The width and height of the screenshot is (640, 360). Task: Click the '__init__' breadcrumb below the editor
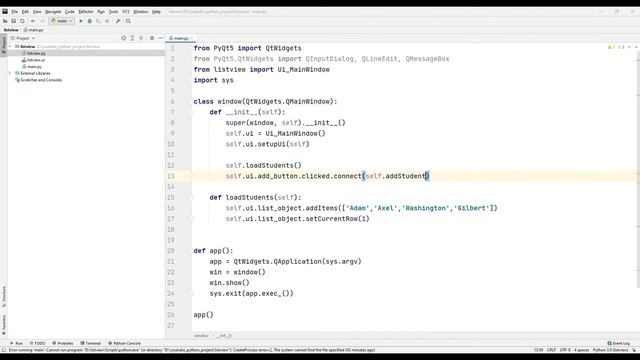(x=223, y=336)
